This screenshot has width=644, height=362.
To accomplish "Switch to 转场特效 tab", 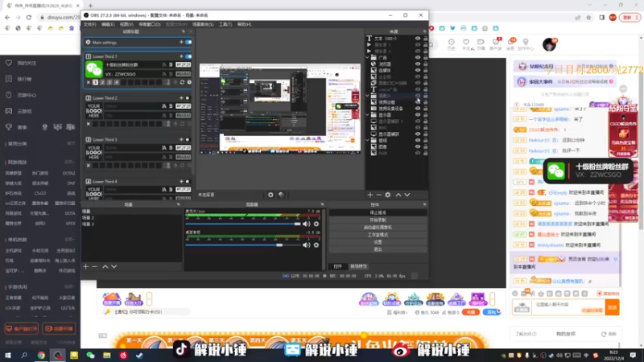I will coord(358,266).
